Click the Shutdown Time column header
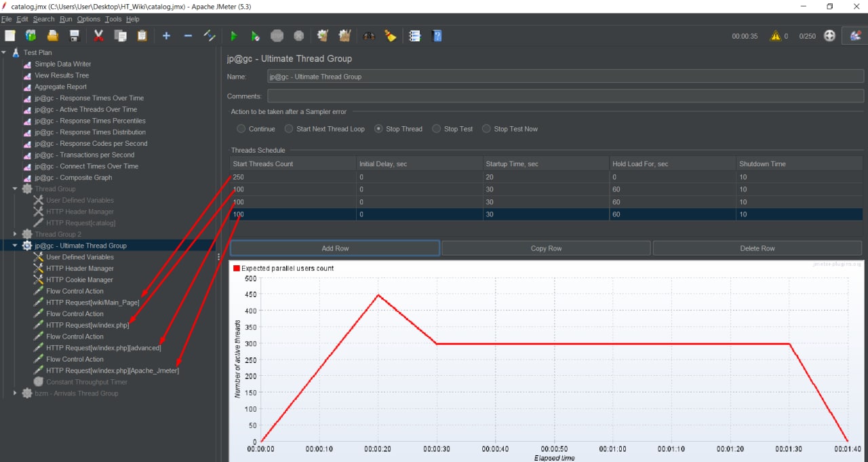 tap(800, 163)
